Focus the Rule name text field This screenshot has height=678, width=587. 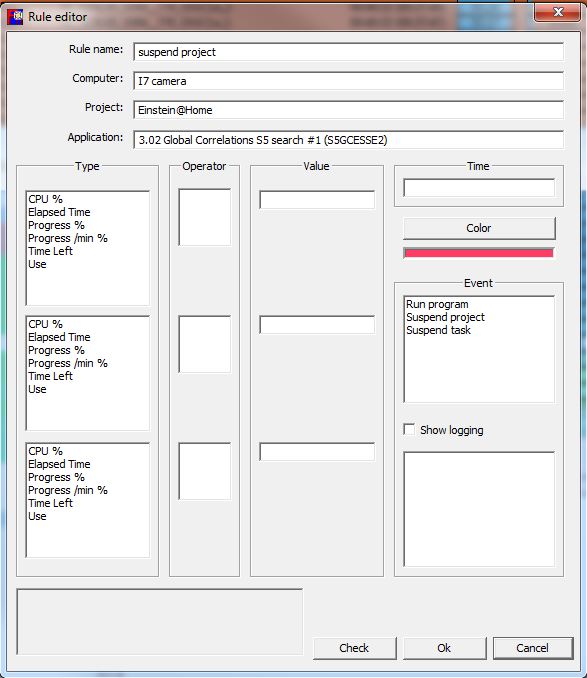pyautogui.click(x=348, y=52)
